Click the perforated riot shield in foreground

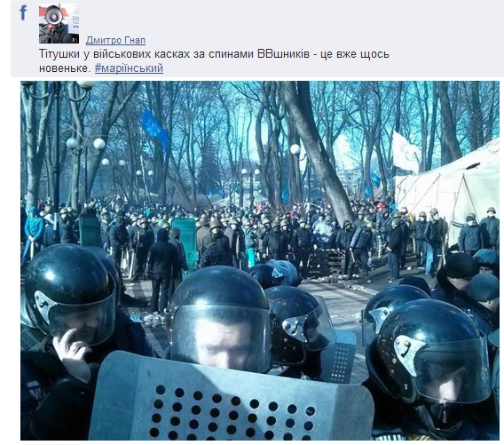232,398
